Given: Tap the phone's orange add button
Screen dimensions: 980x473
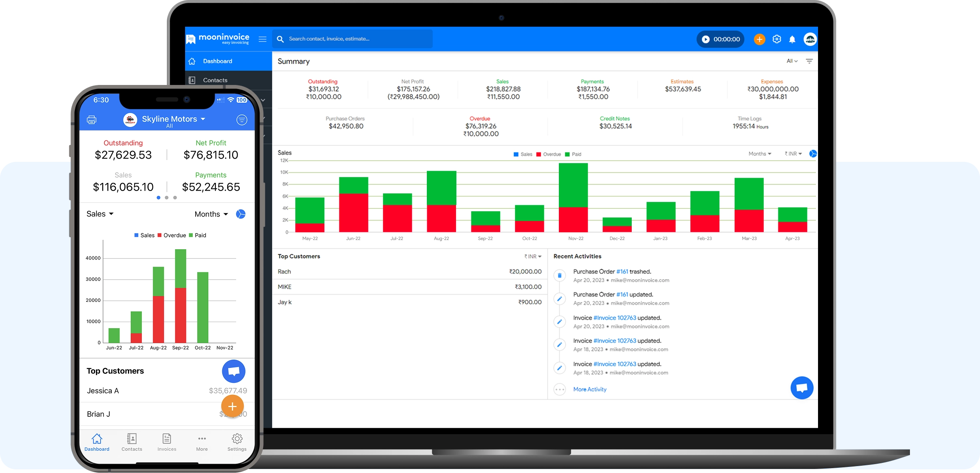Looking at the screenshot, I should click(x=232, y=406).
